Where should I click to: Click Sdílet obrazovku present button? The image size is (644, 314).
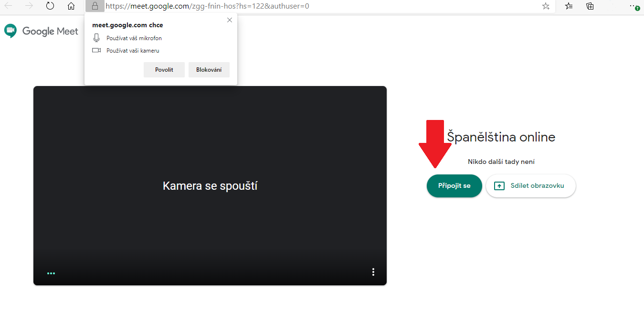[531, 186]
